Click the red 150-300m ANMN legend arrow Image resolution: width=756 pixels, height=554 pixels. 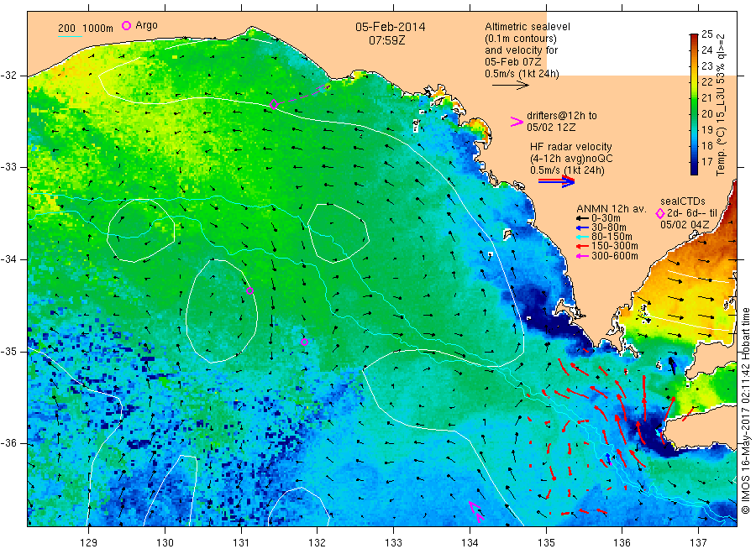[582, 246]
